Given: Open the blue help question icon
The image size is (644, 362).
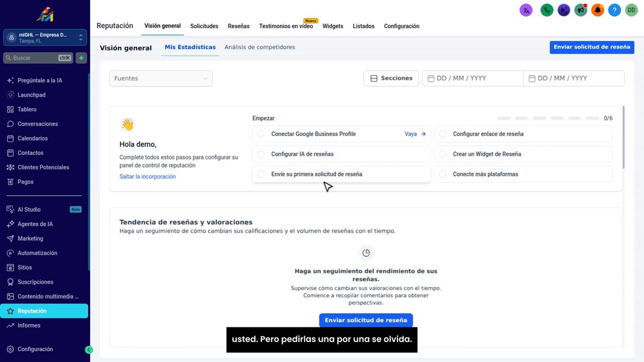Looking at the screenshot, I should (614, 11).
